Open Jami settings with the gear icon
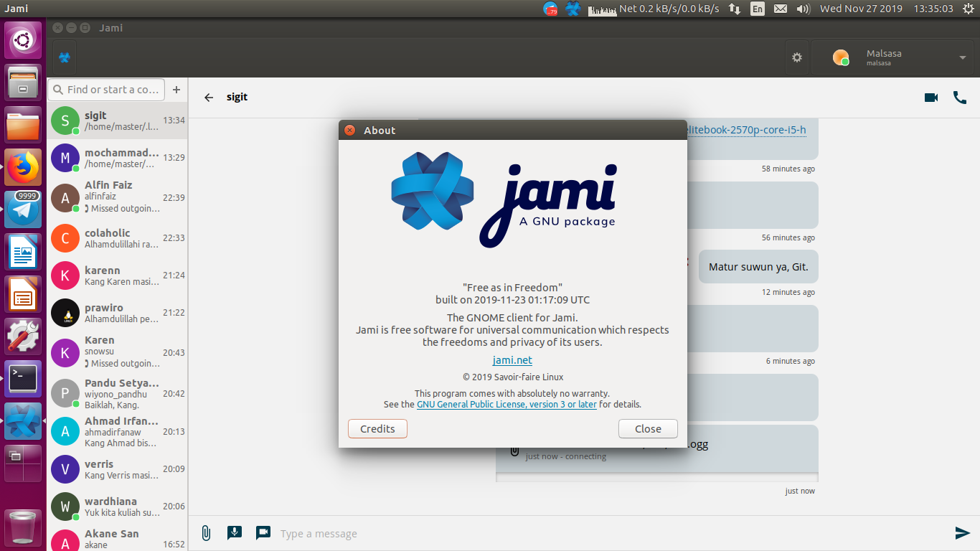Screen dimensions: 980x551 (x=796, y=57)
